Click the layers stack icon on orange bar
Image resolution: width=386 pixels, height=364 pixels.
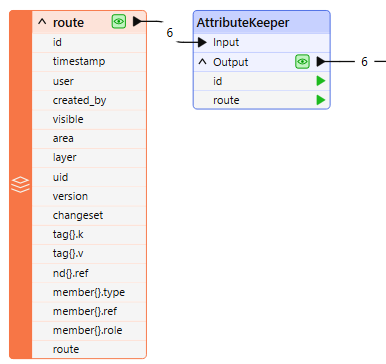pyautogui.click(x=20, y=185)
